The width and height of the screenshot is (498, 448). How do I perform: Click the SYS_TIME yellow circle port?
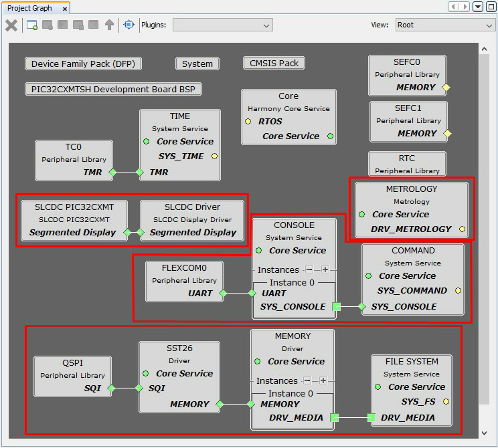click(x=215, y=156)
